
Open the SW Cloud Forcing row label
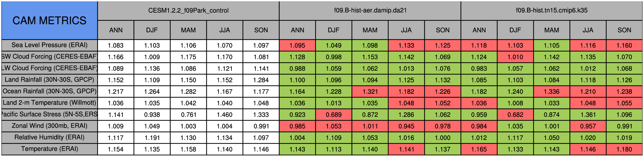tap(49, 57)
